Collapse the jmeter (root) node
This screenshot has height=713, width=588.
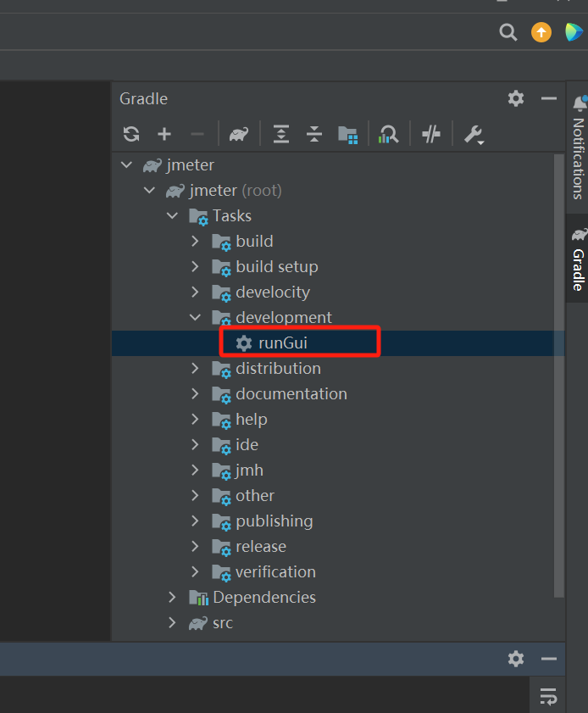pos(149,190)
